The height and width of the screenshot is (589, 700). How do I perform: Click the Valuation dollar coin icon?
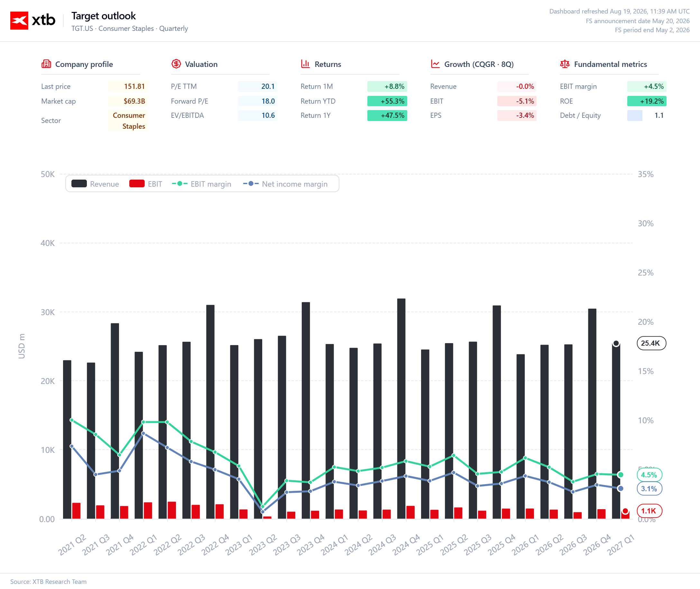pos(176,64)
